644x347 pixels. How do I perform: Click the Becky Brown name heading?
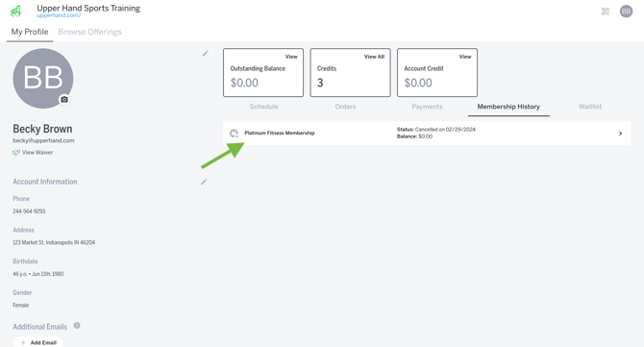coord(42,129)
